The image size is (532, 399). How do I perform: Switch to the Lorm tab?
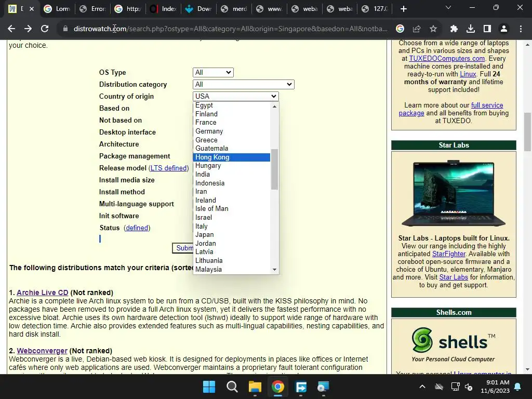point(57,9)
